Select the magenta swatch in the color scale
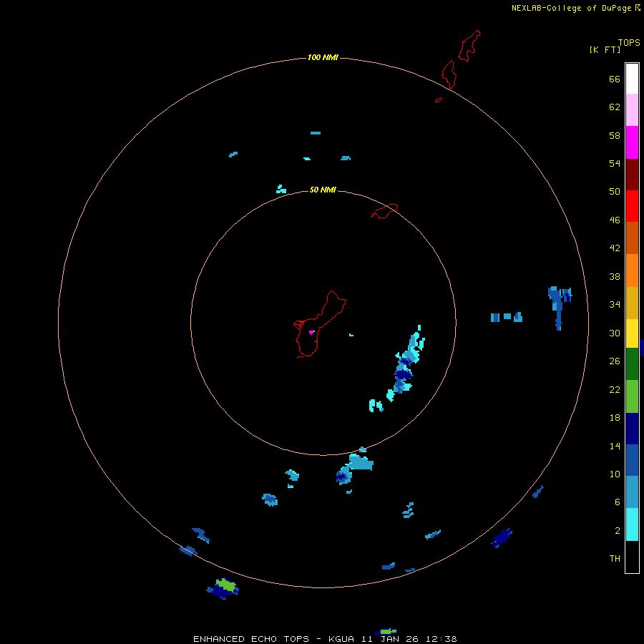 pyautogui.click(x=632, y=142)
